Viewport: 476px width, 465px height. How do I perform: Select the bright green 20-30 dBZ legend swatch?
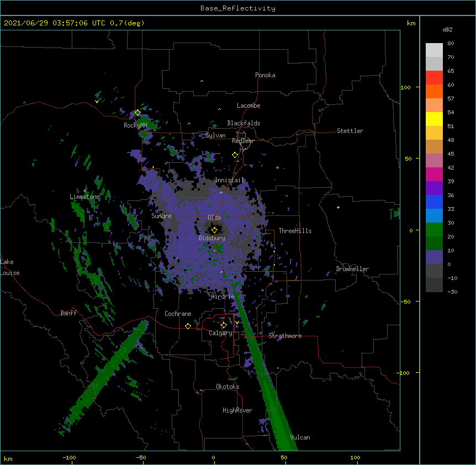434,230
